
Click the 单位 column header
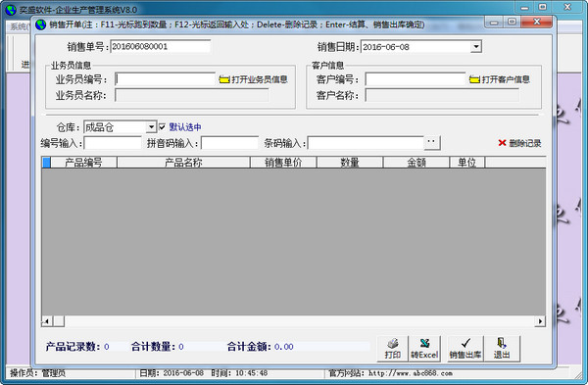coord(467,163)
